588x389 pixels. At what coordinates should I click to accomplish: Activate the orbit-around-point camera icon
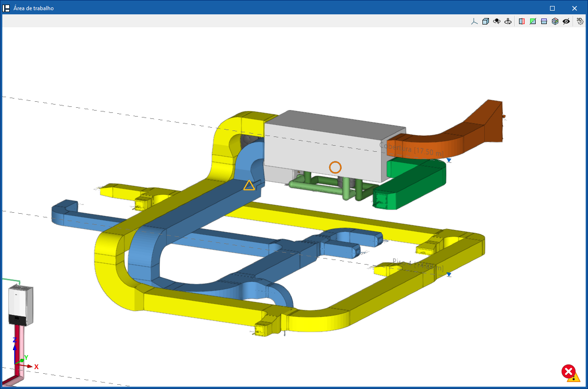497,21
